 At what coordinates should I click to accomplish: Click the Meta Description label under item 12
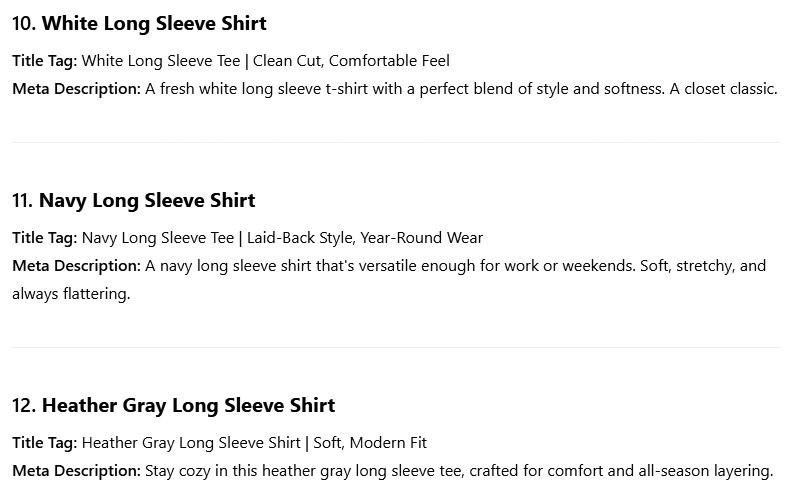point(77,471)
